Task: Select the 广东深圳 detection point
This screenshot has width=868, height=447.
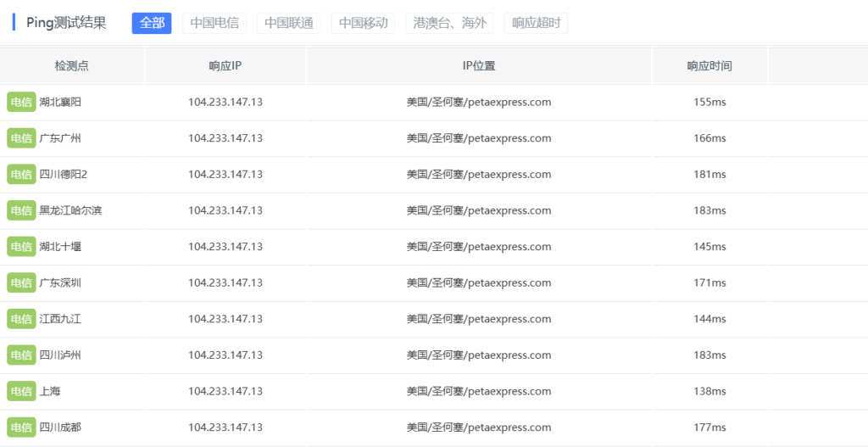Action: [x=60, y=283]
